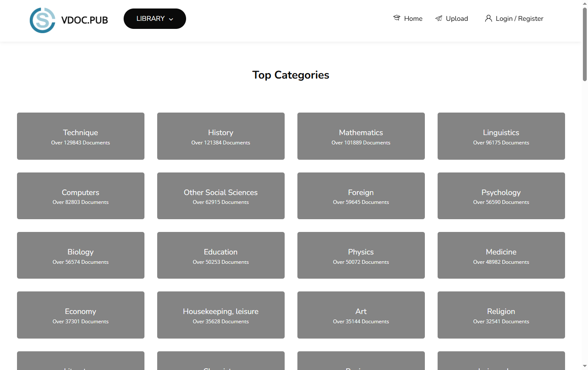Open the Religion category card
The height and width of the screenshot is (370, 588).
pos(501,315)
